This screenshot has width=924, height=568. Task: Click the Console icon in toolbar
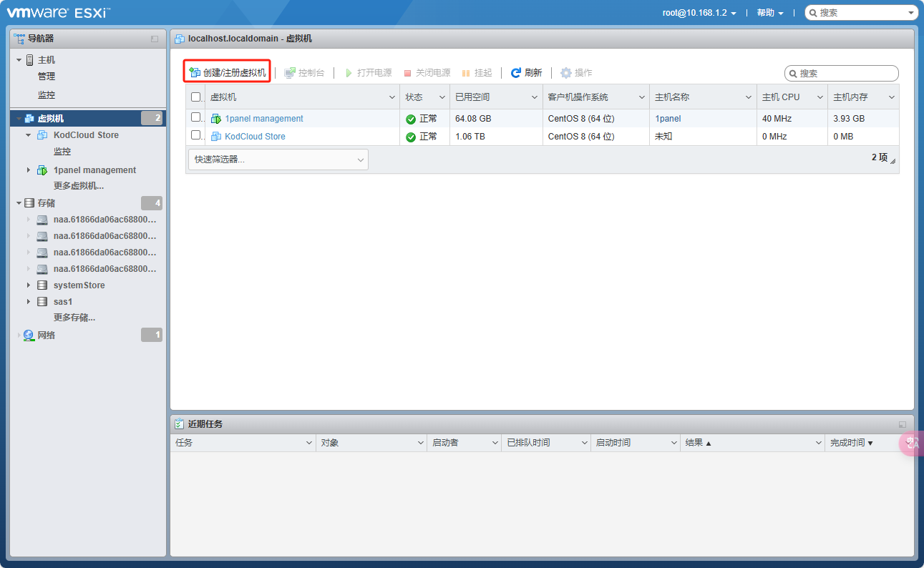[x=290, y=73]
